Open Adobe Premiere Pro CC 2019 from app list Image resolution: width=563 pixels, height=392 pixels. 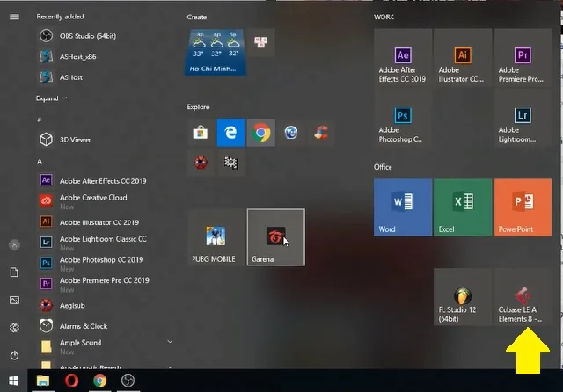(x=104, y=285)
